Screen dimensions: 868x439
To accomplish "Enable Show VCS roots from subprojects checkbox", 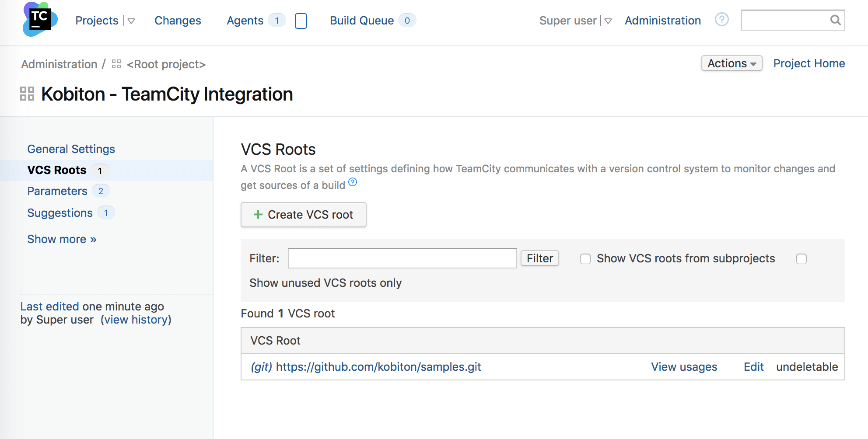I will (x=585, y=259).
